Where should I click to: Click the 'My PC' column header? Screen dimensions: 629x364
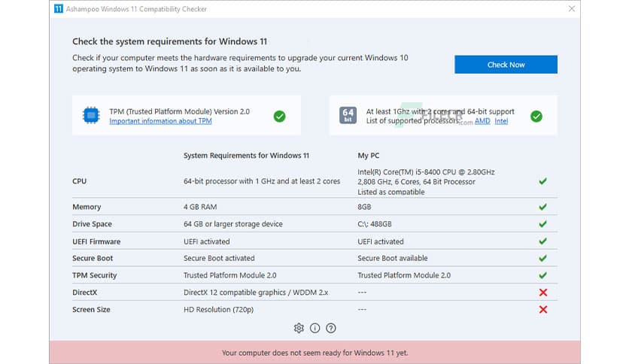tap(368, 156)
